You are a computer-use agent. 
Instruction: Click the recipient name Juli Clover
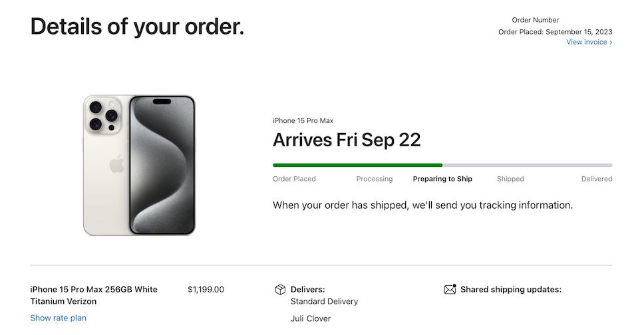pos(311,318)
